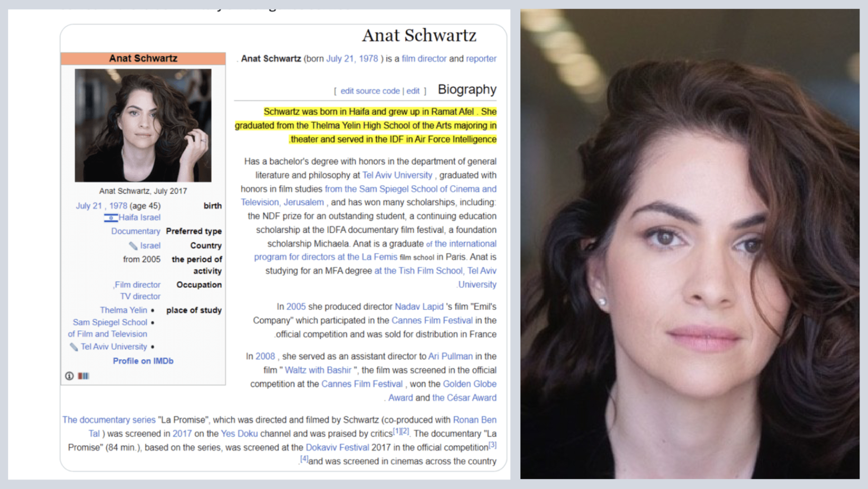Click 'Israel' link in the Country row
Screen dimensions: 868x489
tap(150, 246)
